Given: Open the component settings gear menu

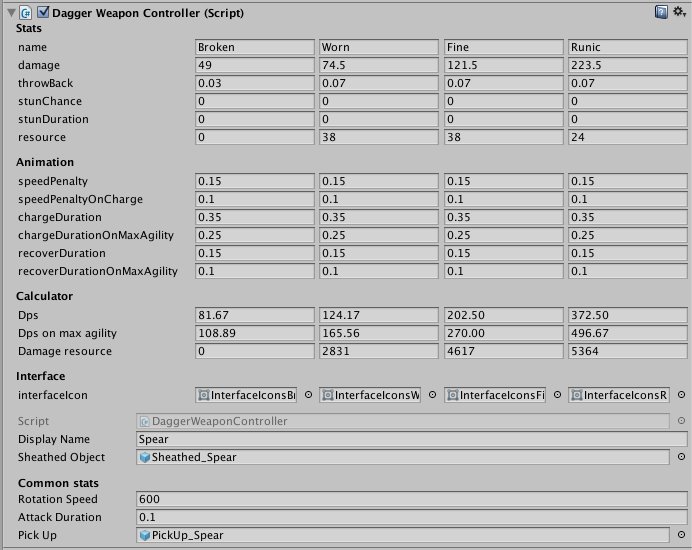Looking at the screenshot, I should point(679,12).
